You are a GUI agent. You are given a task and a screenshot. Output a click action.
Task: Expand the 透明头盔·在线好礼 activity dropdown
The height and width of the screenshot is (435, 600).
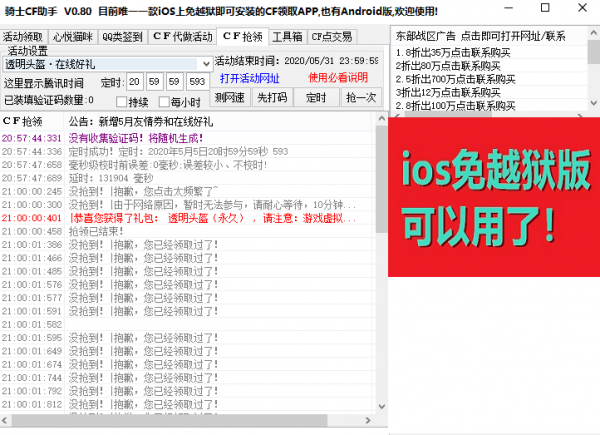click(206, 64)
